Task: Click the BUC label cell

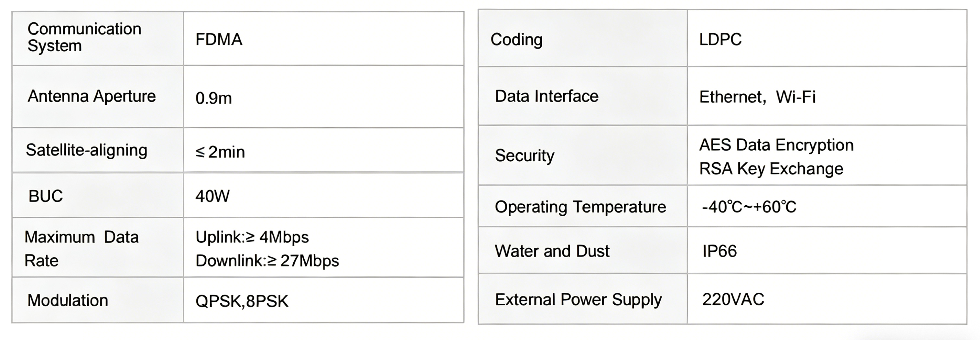Action: pos(45,196)
